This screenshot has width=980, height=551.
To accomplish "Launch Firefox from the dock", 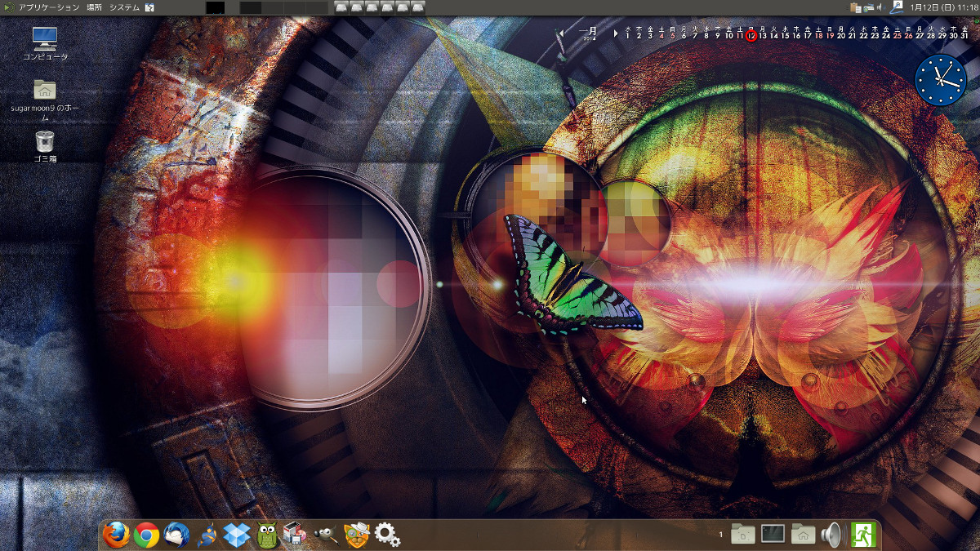I will pyautogui.click(x=116, y=535).
